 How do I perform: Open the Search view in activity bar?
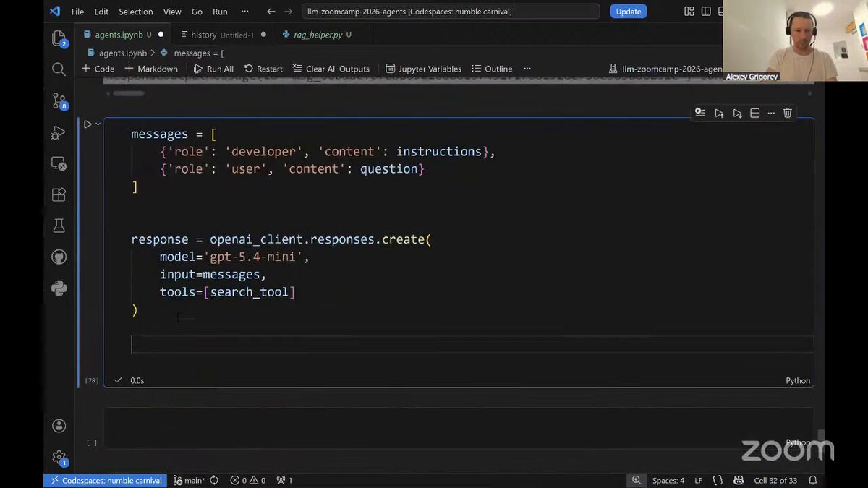59,69
